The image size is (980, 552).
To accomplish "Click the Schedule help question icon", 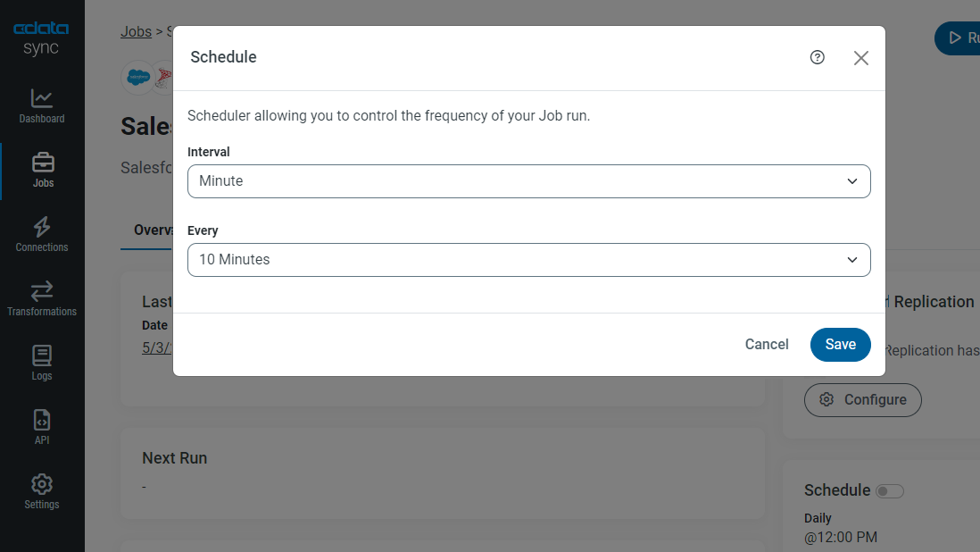I will [817, 57].
